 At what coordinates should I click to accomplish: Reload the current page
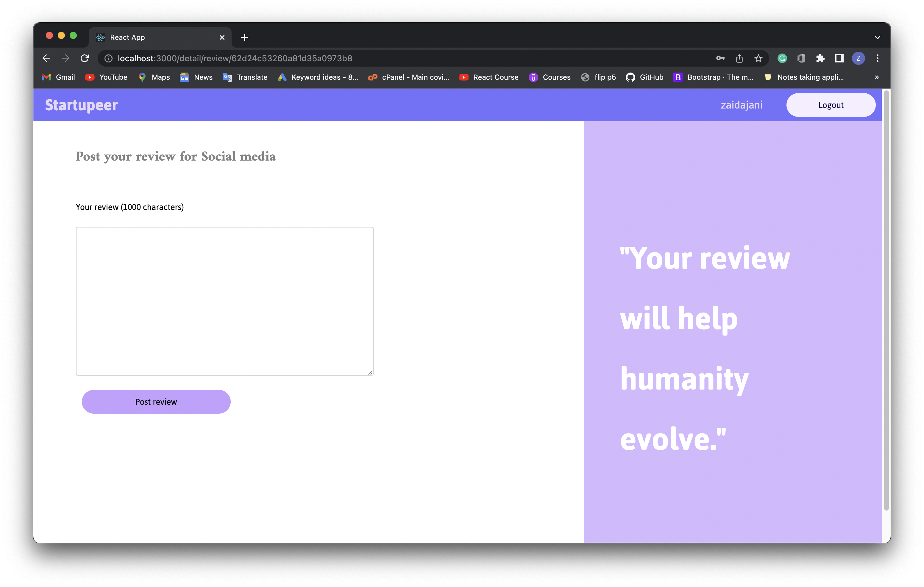(85, 58)
